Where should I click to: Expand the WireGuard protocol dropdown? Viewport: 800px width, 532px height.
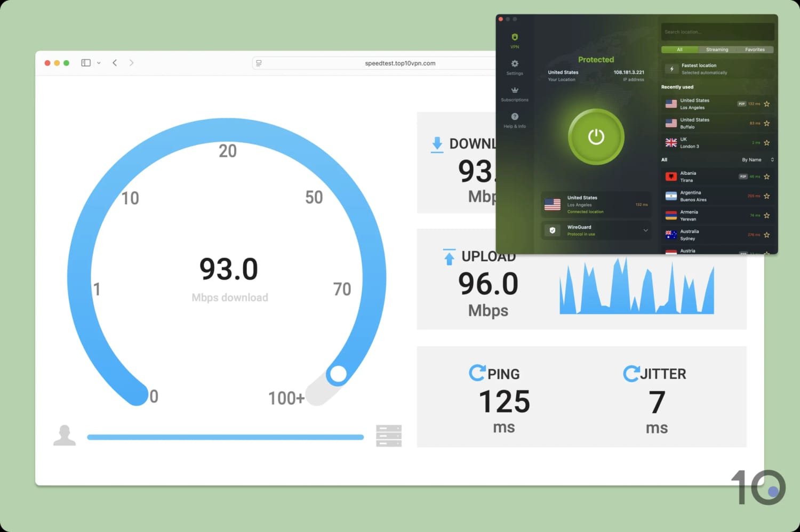[645, 230]
